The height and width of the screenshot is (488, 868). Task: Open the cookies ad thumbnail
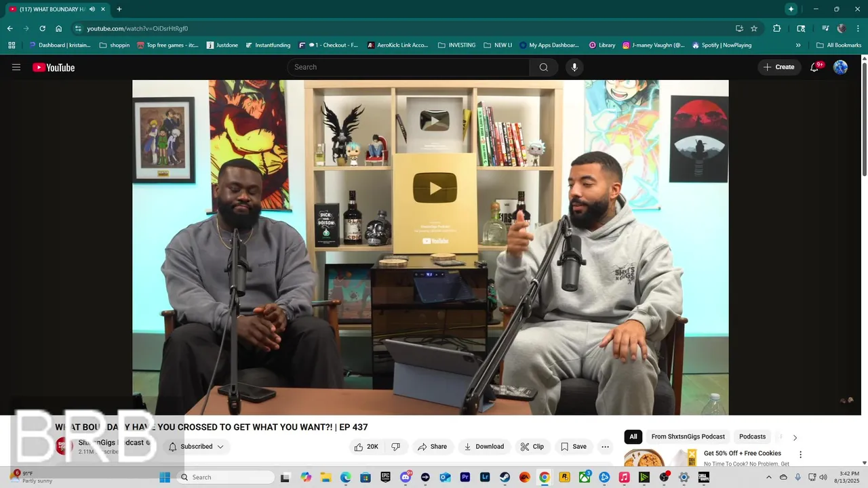tap(661, 457)
